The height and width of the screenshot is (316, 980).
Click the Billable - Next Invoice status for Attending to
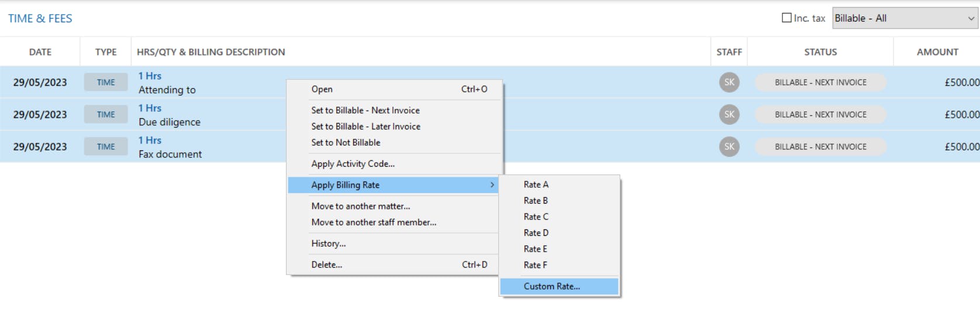click(x=820, y=83)
